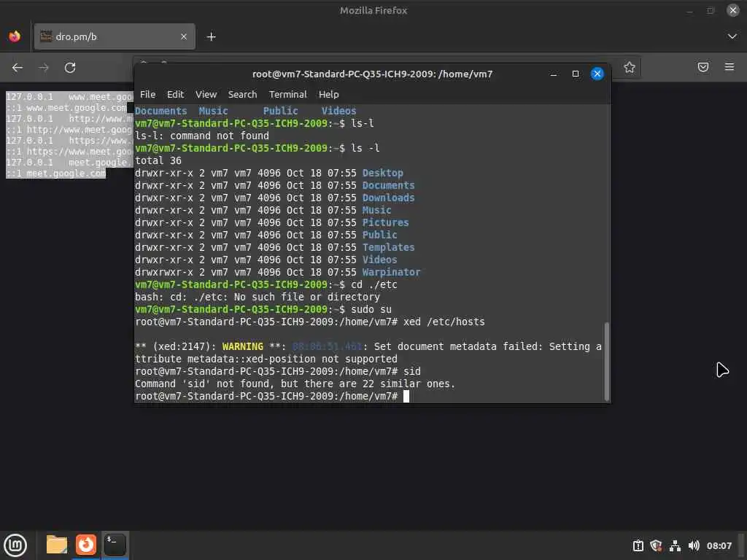
Task: Click 'ls-l: command not found' line
Action: [202, 136]
